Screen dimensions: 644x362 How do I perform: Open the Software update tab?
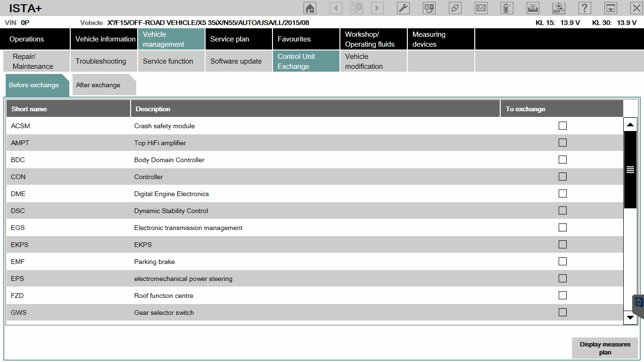point(236,61)
